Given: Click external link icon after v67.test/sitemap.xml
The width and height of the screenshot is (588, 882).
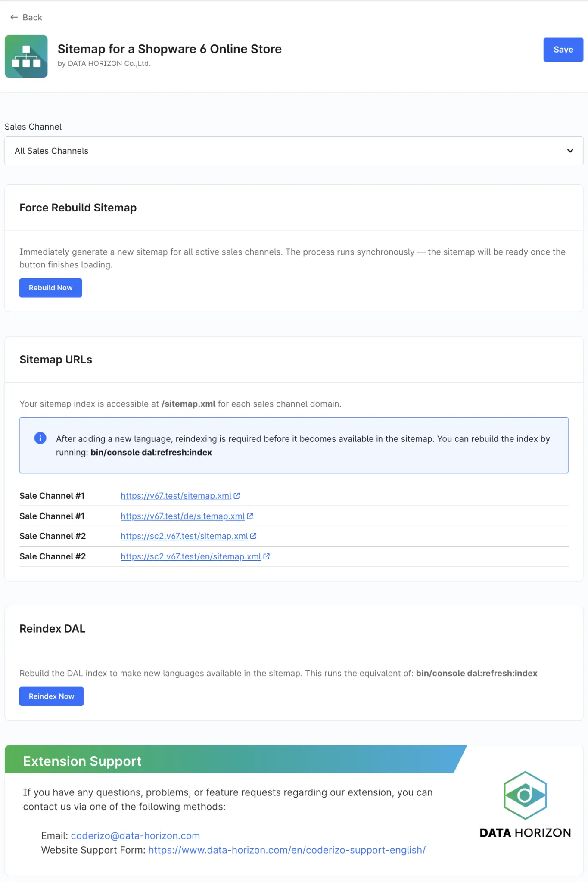Looking at the screenshot, I should click(236, 496).
